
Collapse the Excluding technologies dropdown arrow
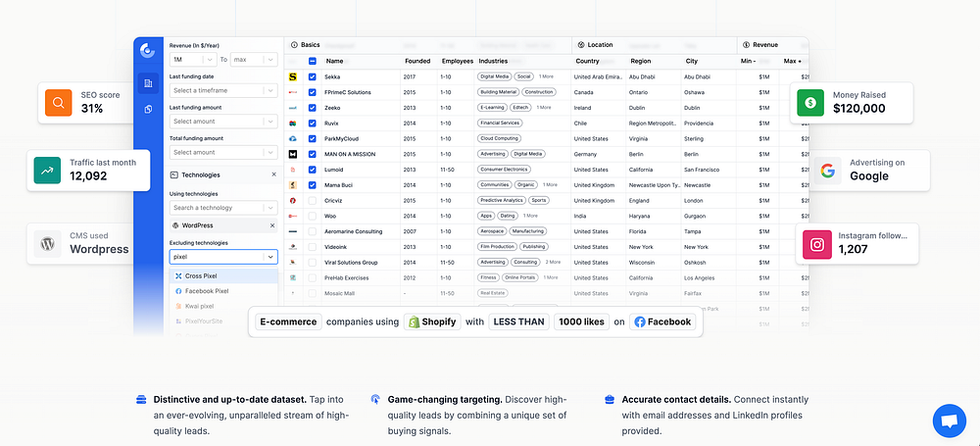click(x=270, y=257)
